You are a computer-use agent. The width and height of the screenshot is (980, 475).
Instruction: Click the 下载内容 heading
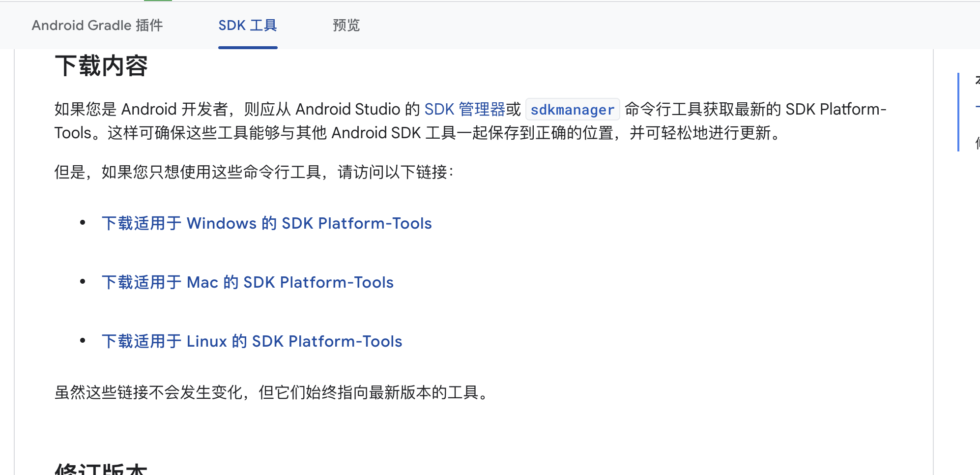coord(101,66)
